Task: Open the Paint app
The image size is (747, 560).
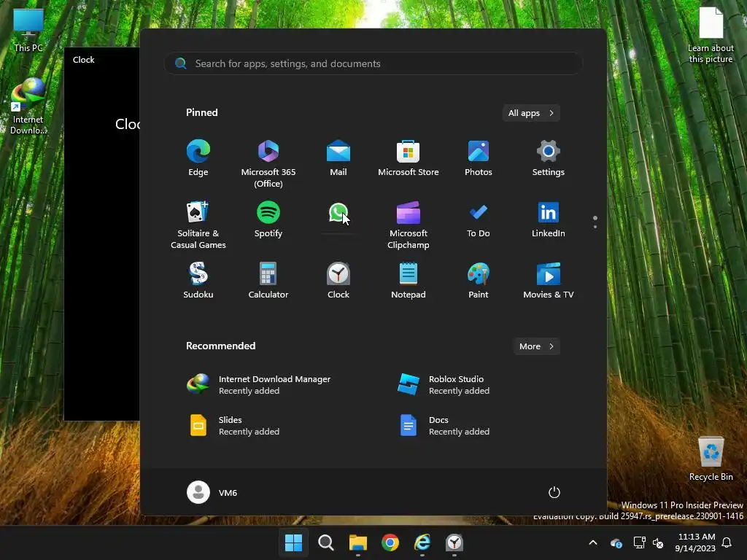Action: 479,281
